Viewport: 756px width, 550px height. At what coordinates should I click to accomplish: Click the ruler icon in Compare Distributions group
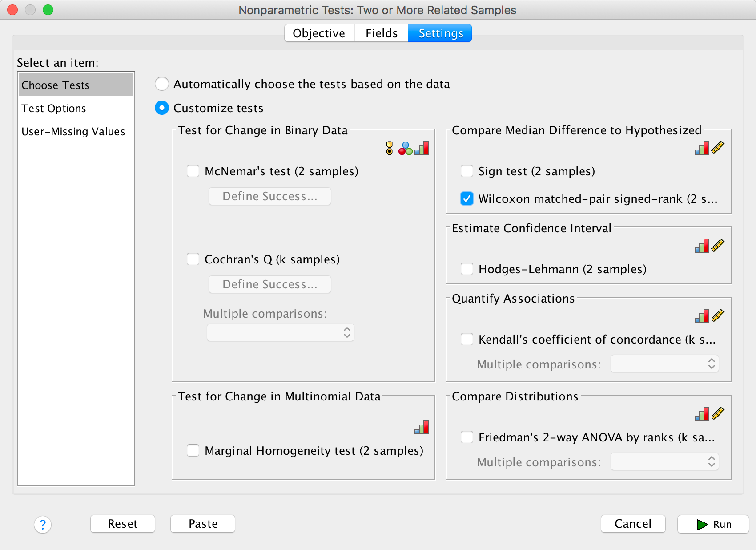coord(717,414)
